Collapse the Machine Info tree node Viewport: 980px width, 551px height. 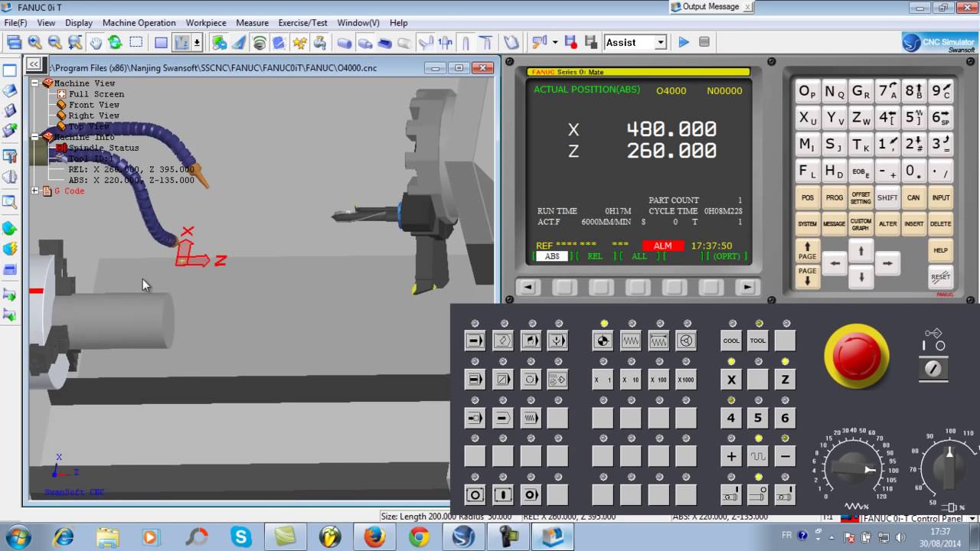point(34,136)
